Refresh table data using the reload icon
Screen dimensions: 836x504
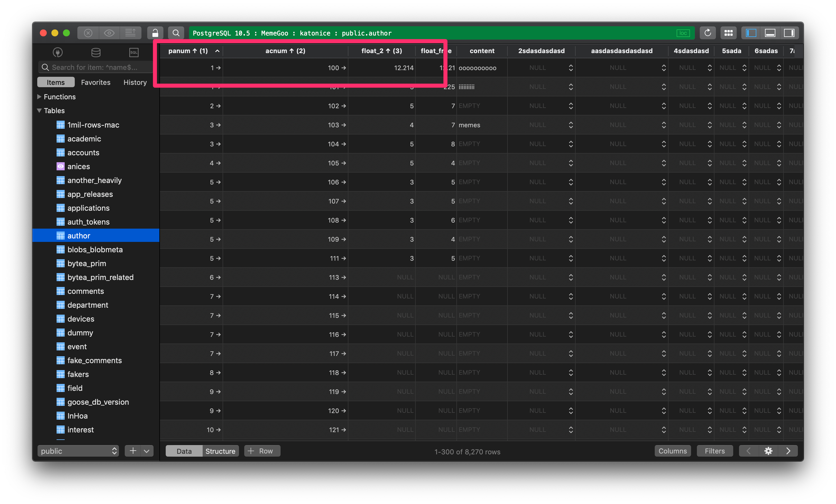click(x=708, y=33)
